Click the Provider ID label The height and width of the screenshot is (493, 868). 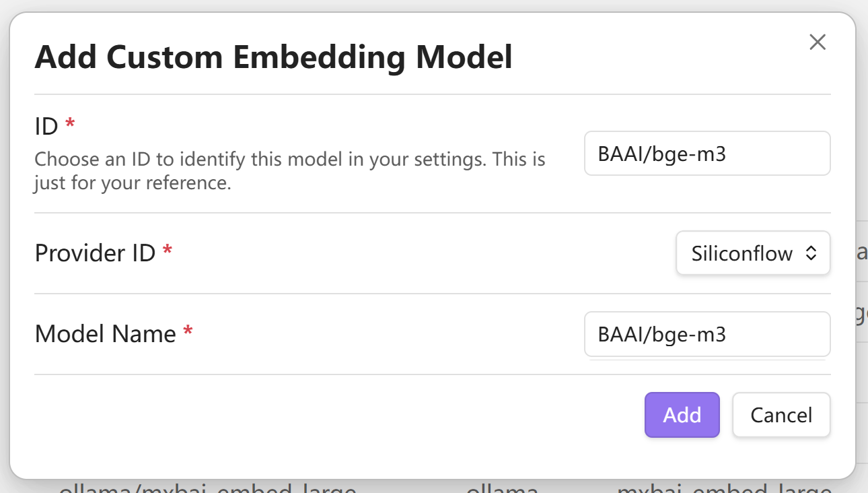[x=95, y=253]
